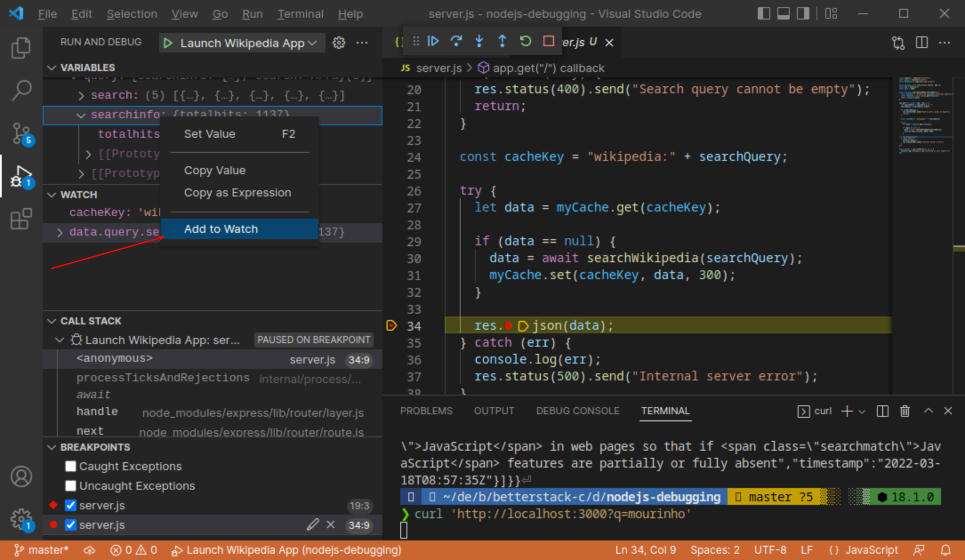Open the Extensions view in activity bar
Screen dimensions: 965x560
21,219
